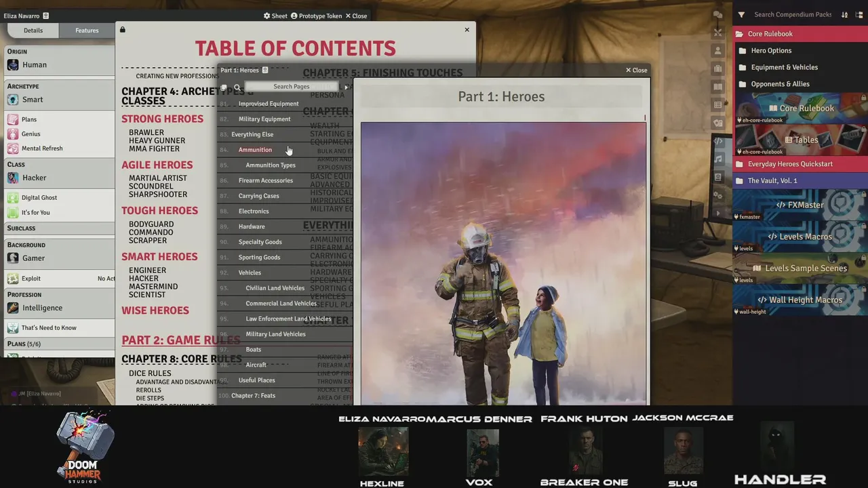
Task: Open the Core Rulebook compendium pack
Action: point(800,108)
